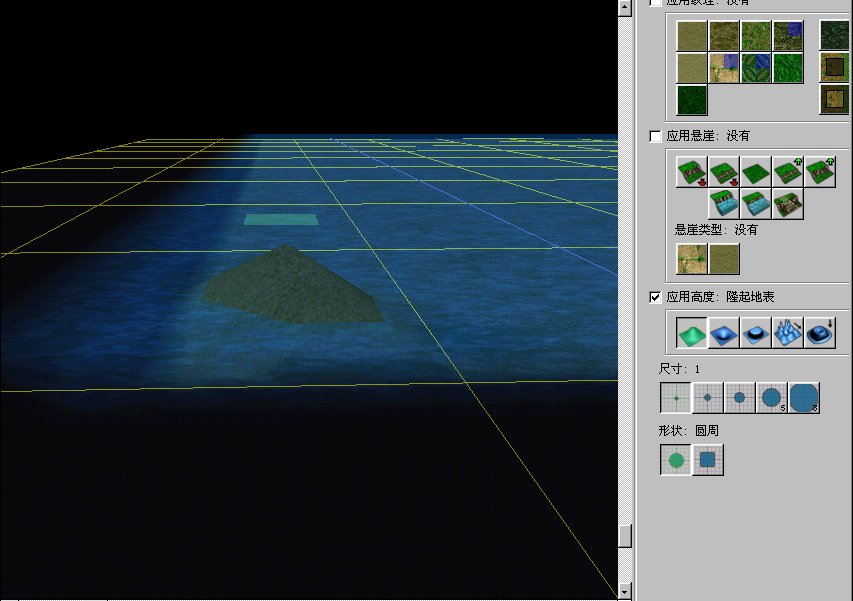Click the palette scrollbar down arrow

tap(625, 591)
